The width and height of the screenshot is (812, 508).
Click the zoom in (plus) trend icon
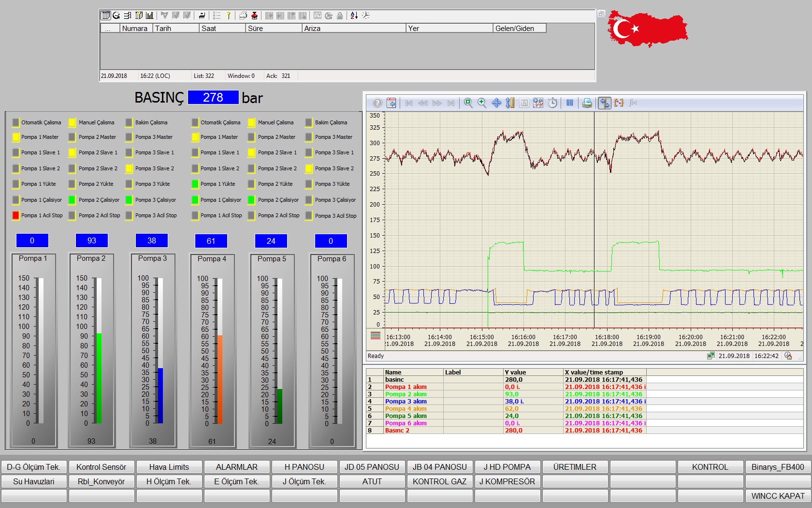[x=482, y=103]
